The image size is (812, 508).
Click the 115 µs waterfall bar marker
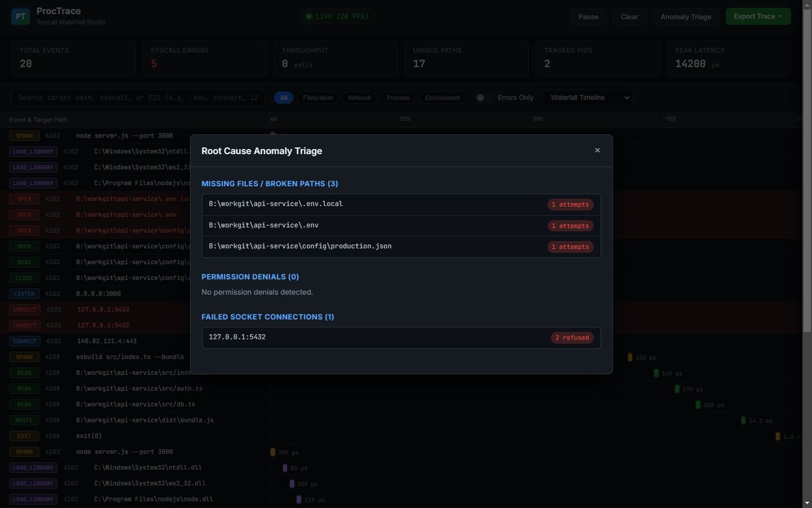tap(299, 500)
